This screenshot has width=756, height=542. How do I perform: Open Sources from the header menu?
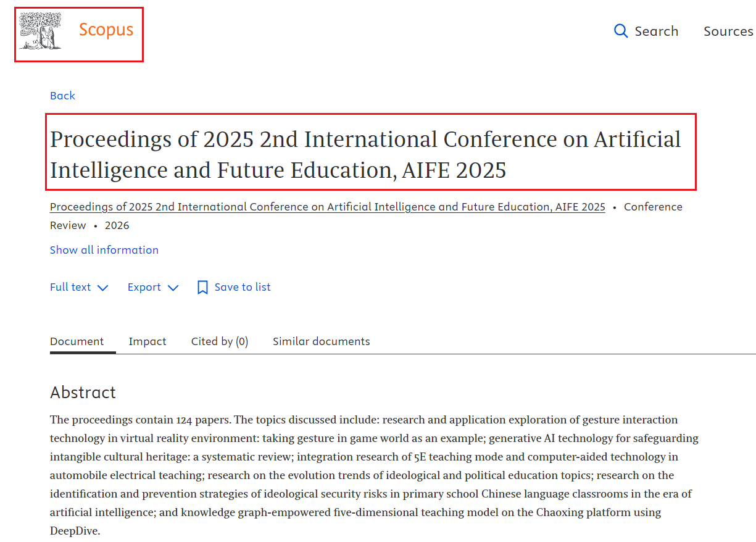pos(728,31)
